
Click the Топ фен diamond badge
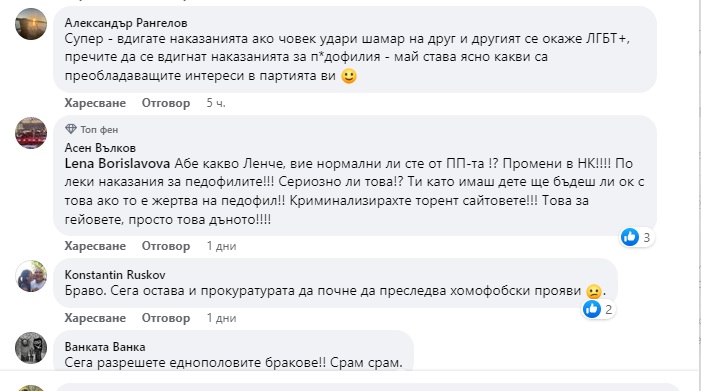[x=71, y=129]
